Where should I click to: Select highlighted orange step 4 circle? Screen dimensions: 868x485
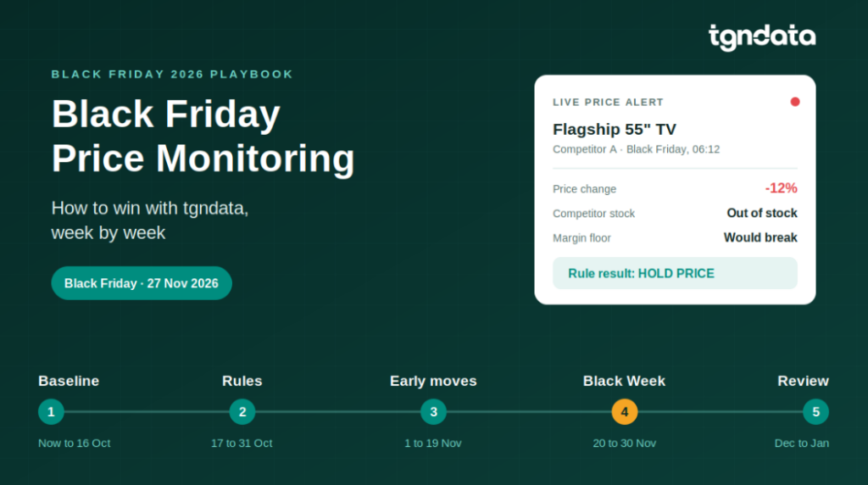click(x=625, y=412)
